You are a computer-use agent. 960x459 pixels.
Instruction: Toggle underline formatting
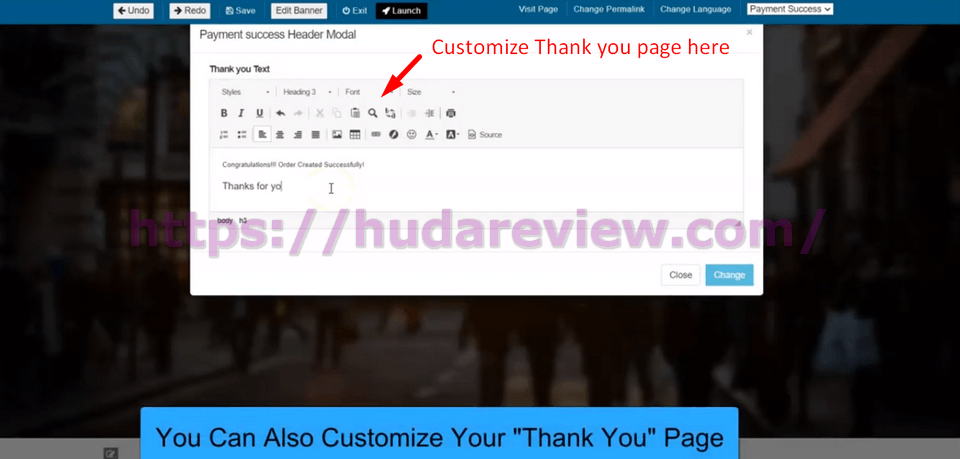[x=259, y=113]
